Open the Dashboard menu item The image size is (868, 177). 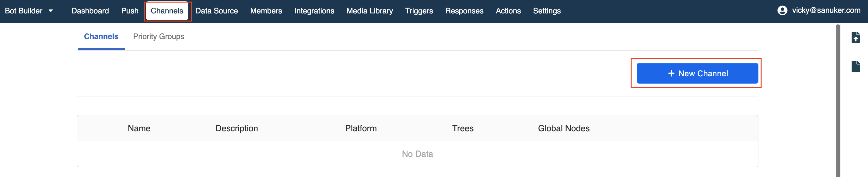[90, 11]
